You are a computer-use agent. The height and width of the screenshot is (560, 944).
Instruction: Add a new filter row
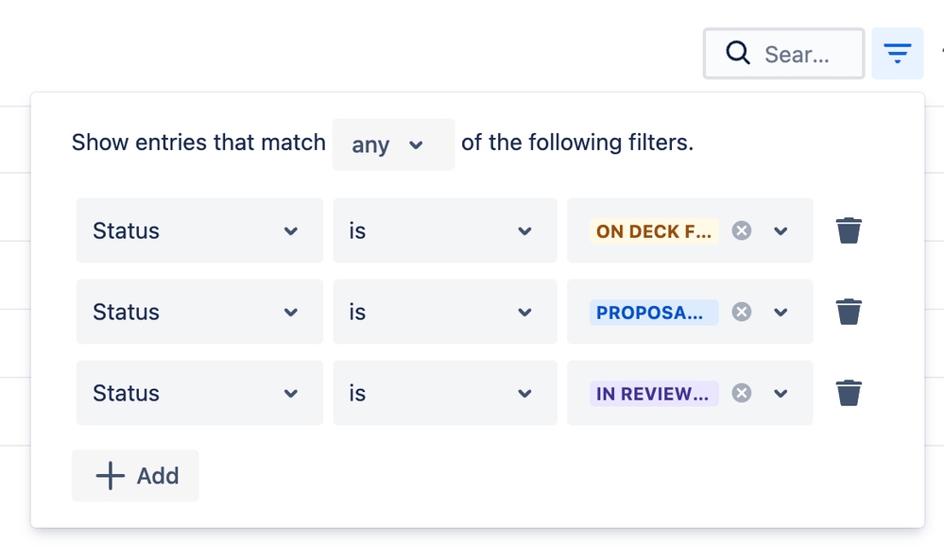click(136, 476)
